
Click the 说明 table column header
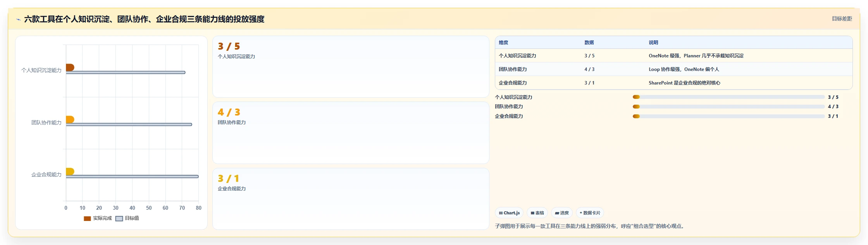[653, 43]
